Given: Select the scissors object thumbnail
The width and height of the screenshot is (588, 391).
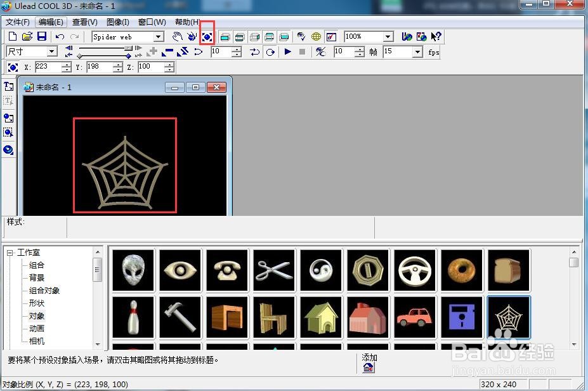Looking at the screenshot, I should 274,270.
